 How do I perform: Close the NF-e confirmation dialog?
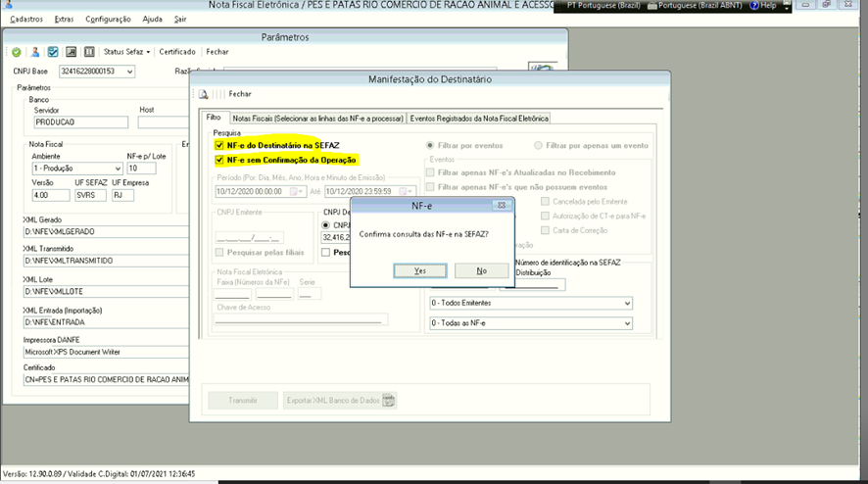501,206
